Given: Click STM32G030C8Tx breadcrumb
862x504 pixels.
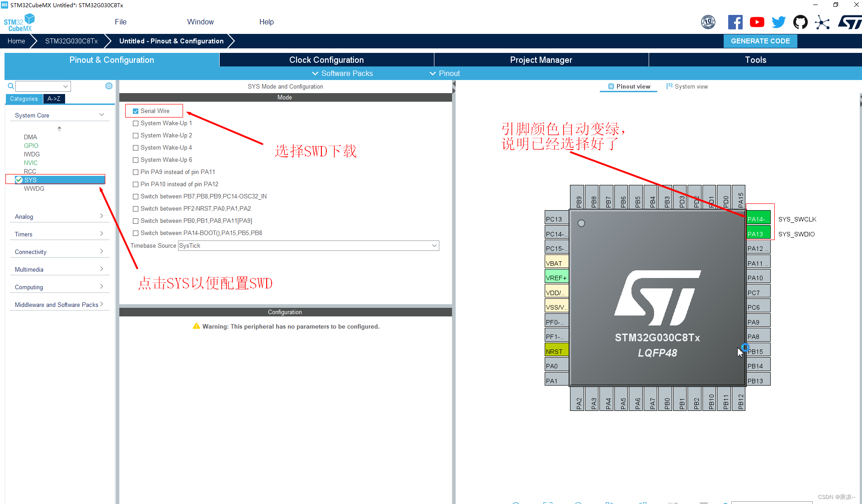Looking at the screenshot, I should click(x=71, y=41).
